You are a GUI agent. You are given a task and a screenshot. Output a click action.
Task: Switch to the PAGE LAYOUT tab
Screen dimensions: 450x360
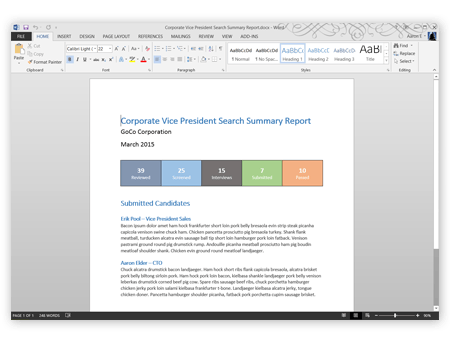click(116, 36)
